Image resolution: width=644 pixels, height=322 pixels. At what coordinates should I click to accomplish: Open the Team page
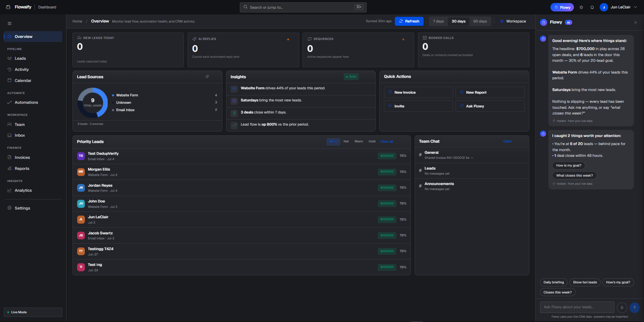point(33,125)
